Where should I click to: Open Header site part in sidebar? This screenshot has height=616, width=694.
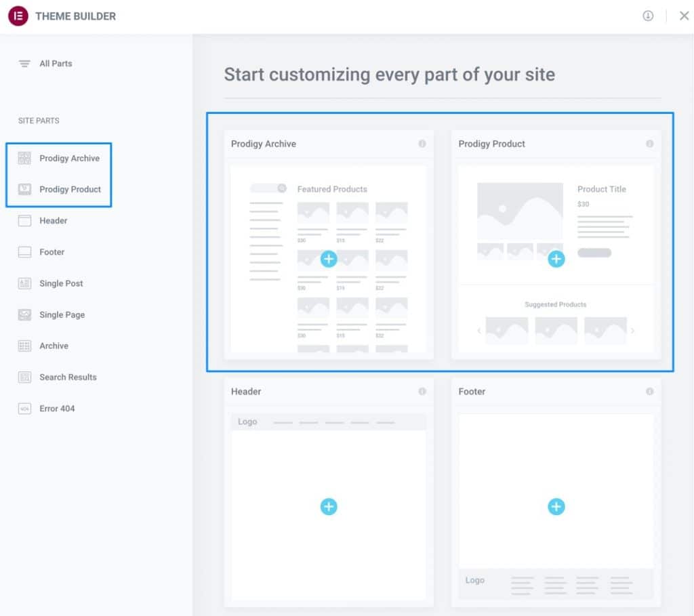click(53, 220)
